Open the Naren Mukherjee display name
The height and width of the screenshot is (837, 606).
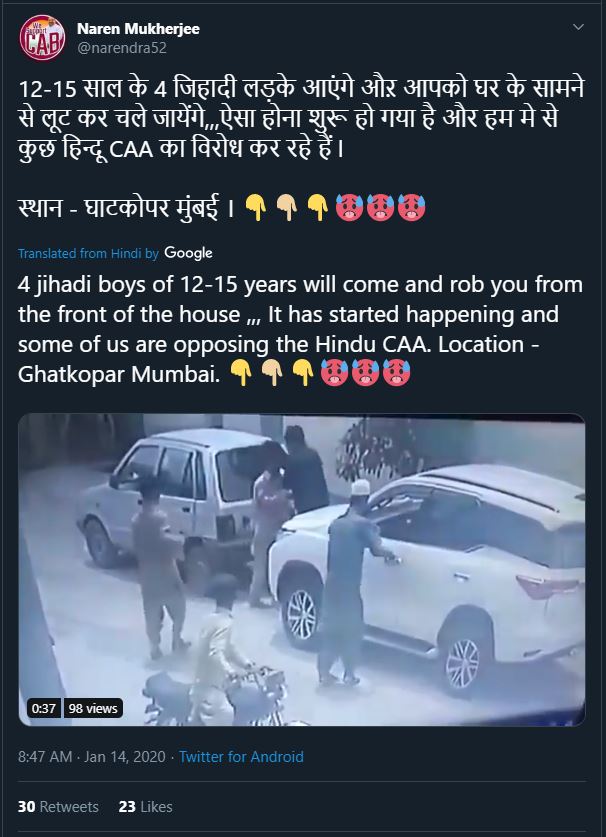click(138, 29)
